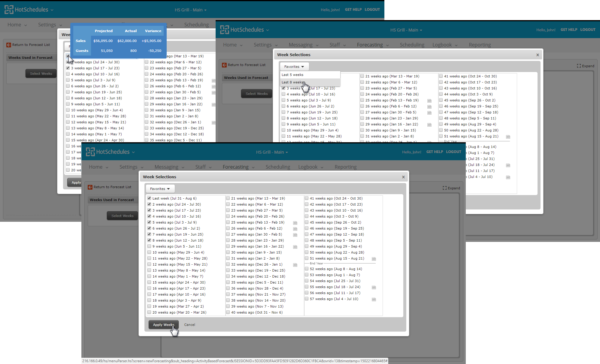Click the status bar URL text
The image size is (600, 364).
coord(235,361)
